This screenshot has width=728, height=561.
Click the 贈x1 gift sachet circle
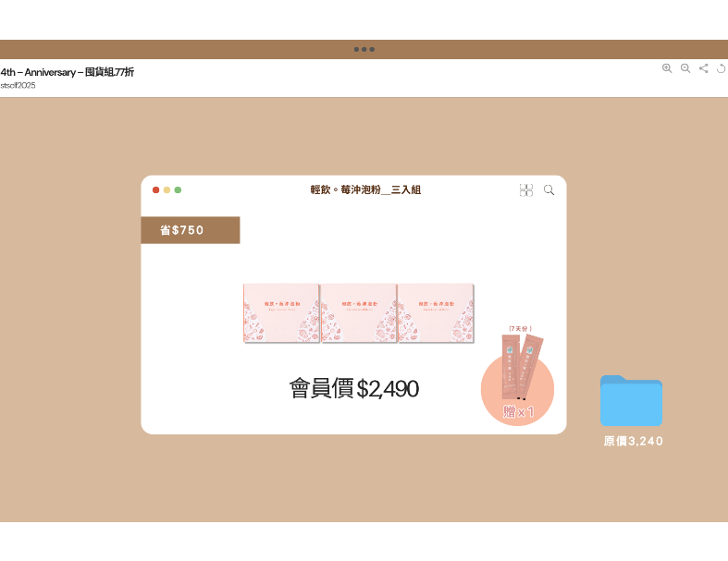[x=517, y=390]
